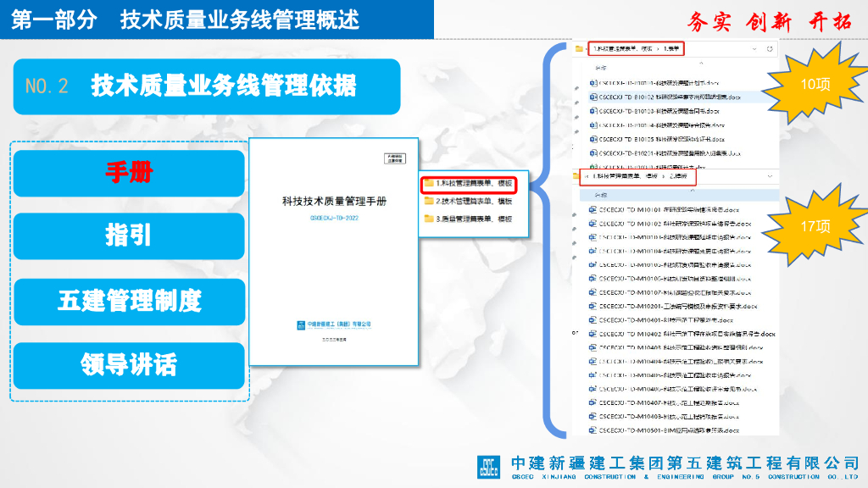Screen dimensions: 868x488
Task: Open folder 3.质量管理篇表单、模板
Action: [x=468, y=219]
